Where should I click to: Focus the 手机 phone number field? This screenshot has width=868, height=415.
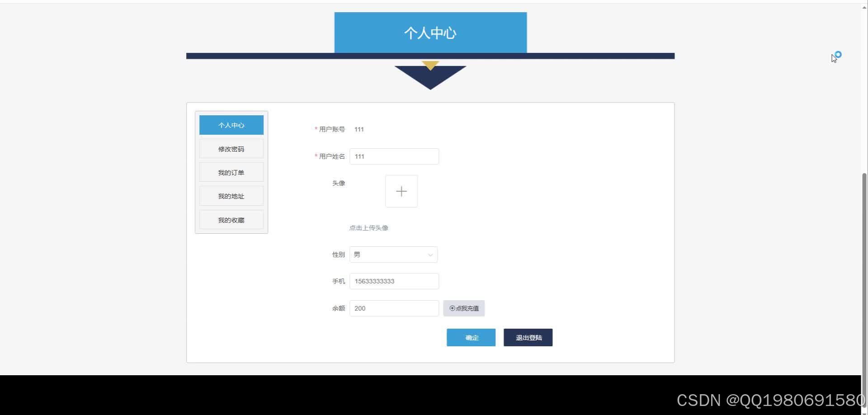point(394,281)
